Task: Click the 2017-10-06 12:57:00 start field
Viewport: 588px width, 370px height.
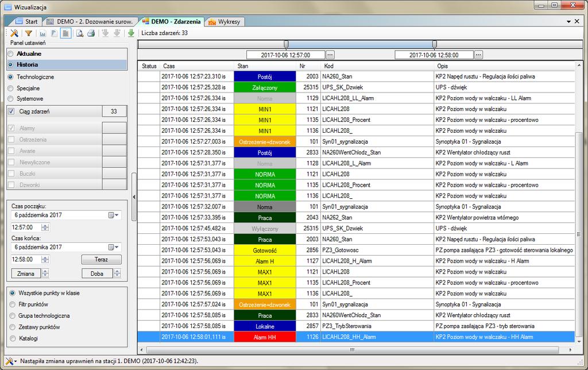Action: 285,55
